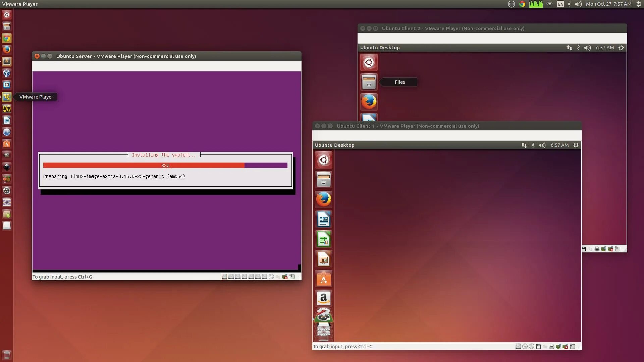Toggle the hard disk device in Client 1 status bar
Viewport: 644px width, 362px height.
tap(518, 347)
